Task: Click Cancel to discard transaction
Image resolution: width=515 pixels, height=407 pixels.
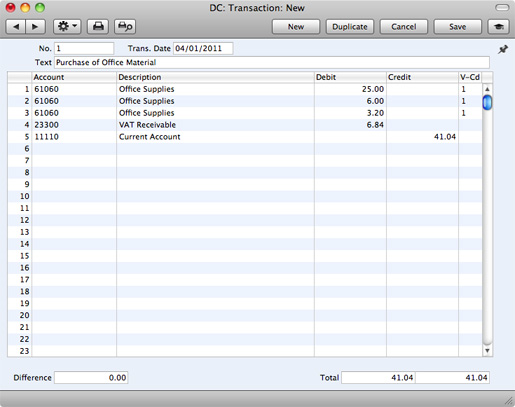Action: (x=404, y=27)
